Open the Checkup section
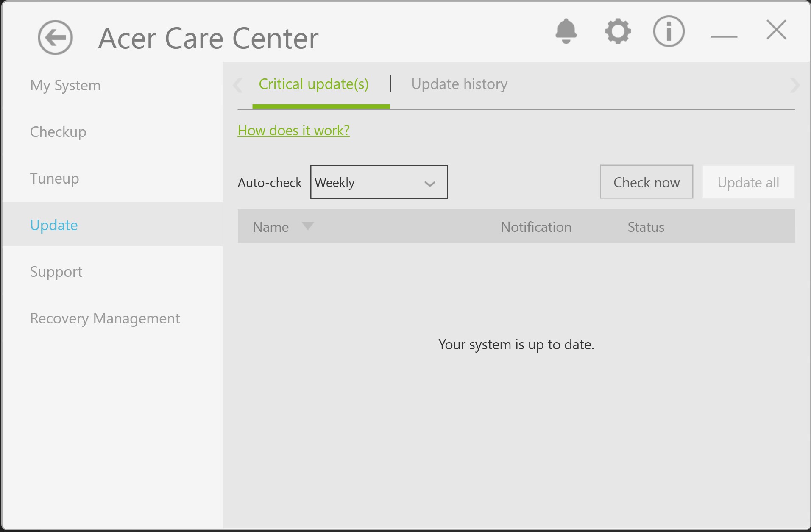811x532 pixels. point(58,132)
